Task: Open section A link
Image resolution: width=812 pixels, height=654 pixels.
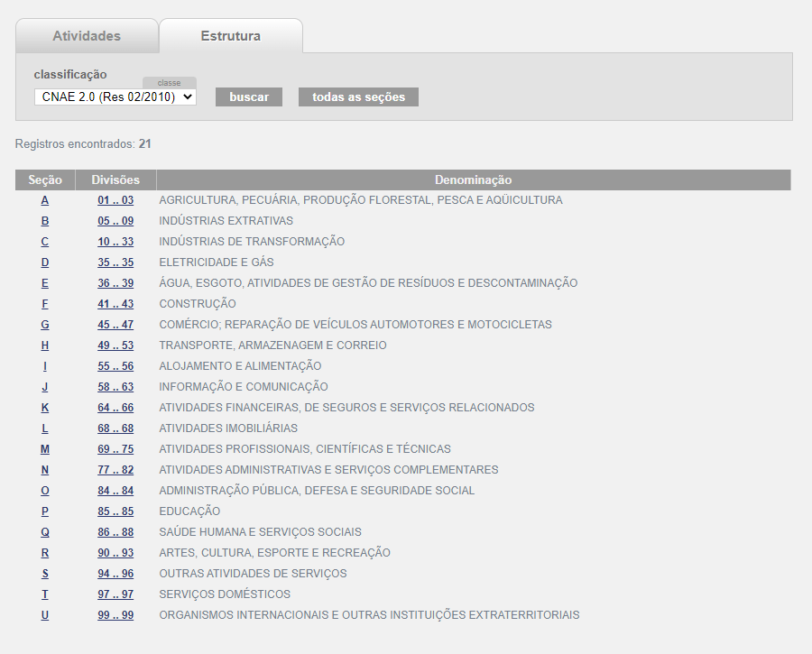Action: pyautogui.click(x=45, y=200)
